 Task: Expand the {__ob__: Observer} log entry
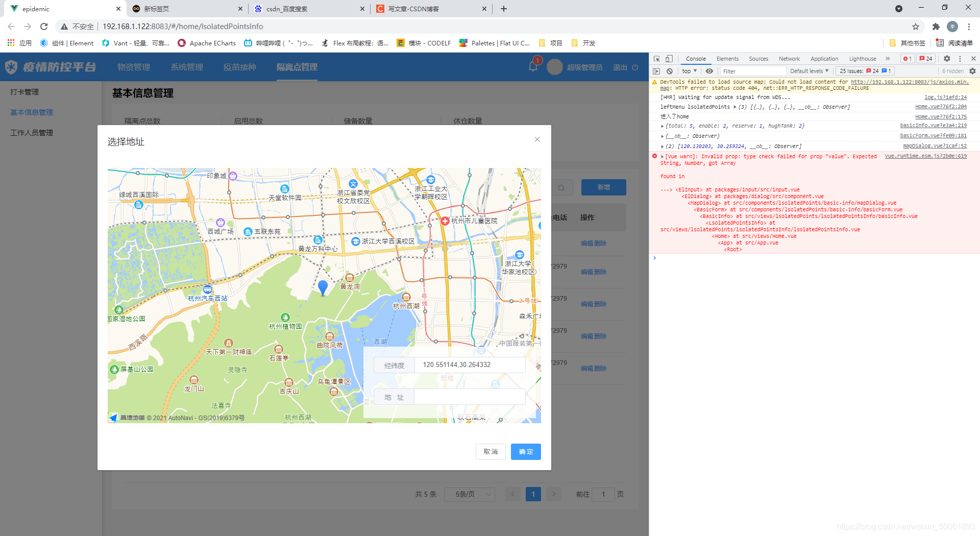click(x=663, y=136)
